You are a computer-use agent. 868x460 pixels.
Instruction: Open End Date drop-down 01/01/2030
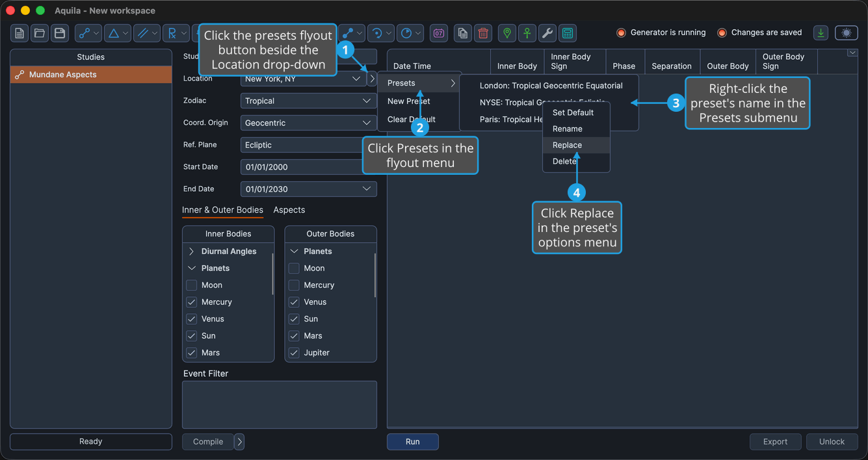308,189
